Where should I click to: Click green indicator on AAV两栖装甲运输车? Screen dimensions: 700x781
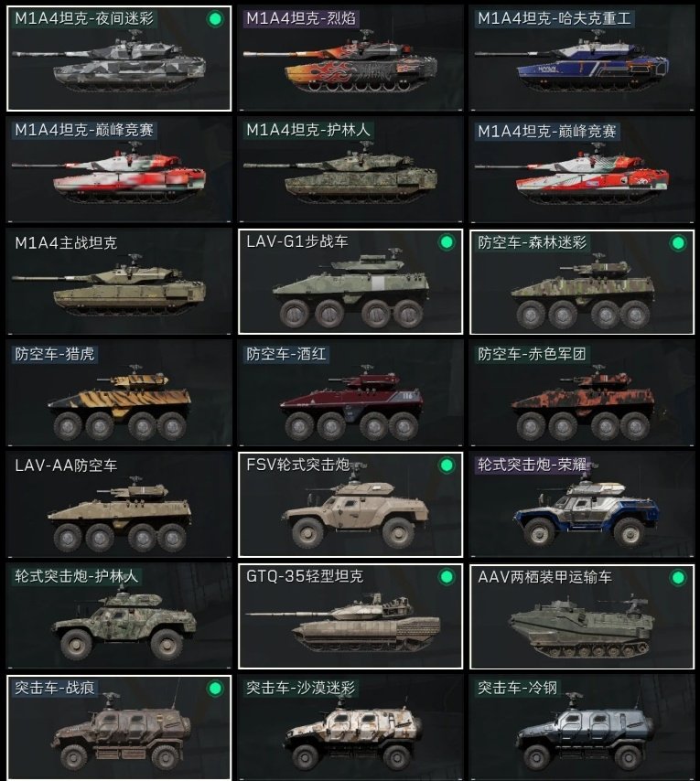point(678,578)
